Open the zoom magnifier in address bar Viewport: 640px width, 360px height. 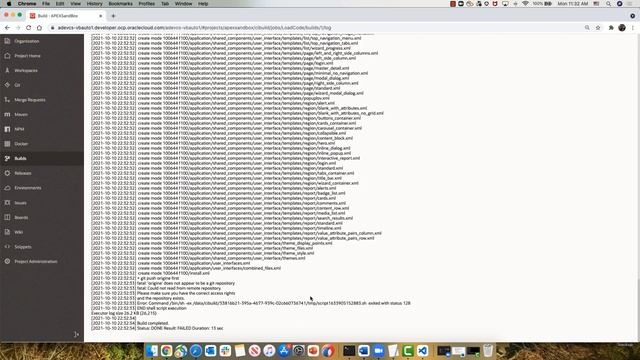[587, 28]
